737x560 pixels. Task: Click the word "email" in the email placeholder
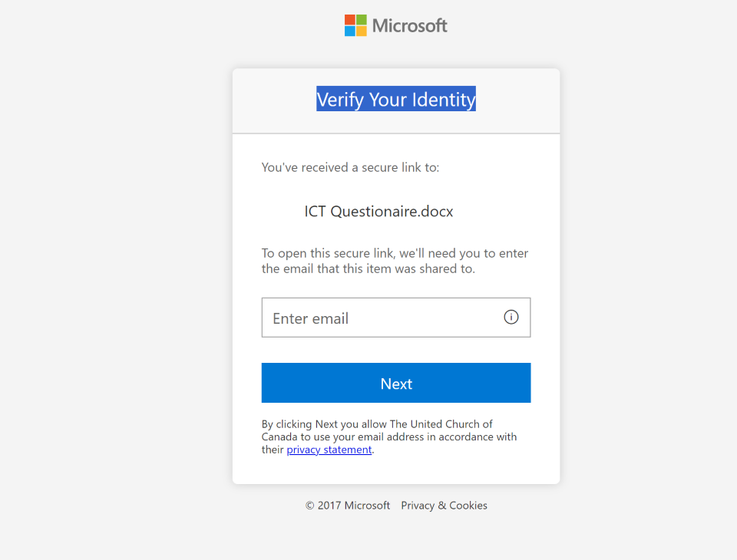tap(330, 318)
